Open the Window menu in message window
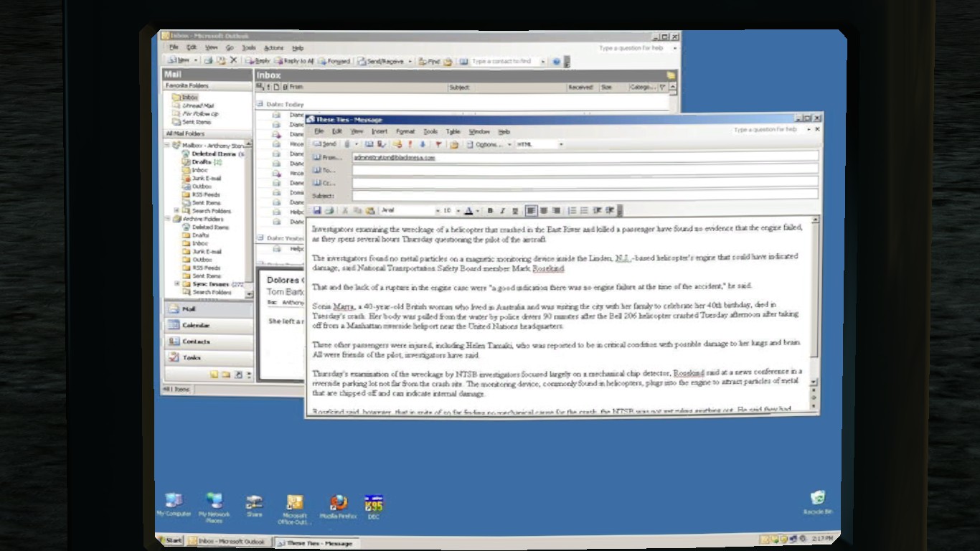This screenshot has width=980, height=551. pos(479,132)
